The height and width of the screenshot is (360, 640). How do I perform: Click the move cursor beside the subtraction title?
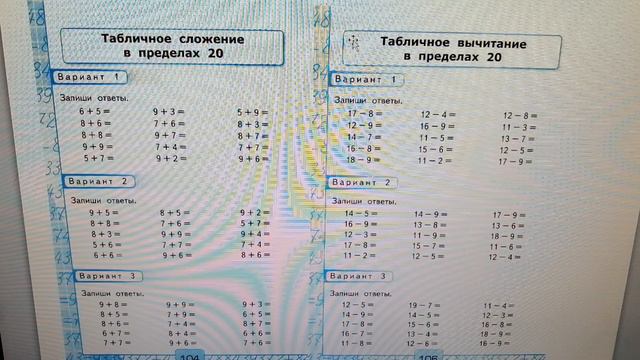coord(353,42)
